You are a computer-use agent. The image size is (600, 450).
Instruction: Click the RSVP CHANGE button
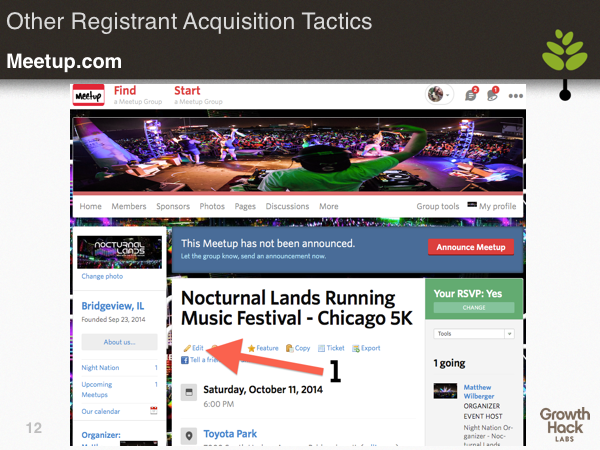coord(474,308)
